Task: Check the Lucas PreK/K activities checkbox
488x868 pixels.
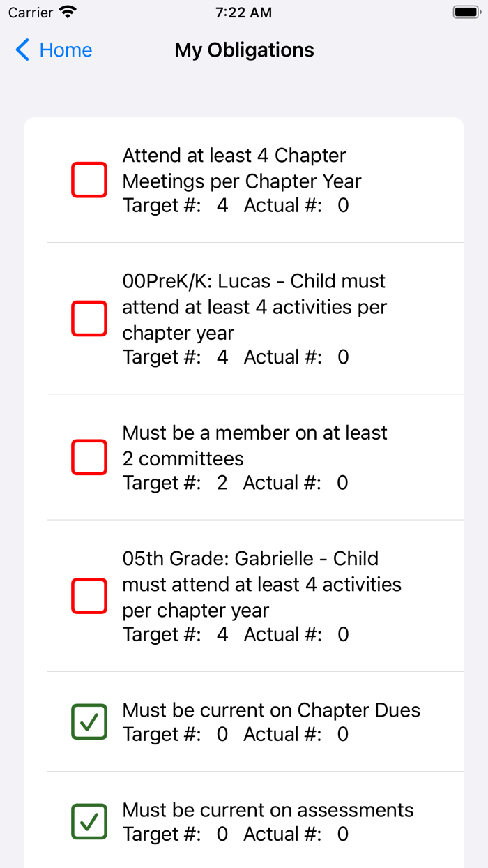Action: [89, 319]
